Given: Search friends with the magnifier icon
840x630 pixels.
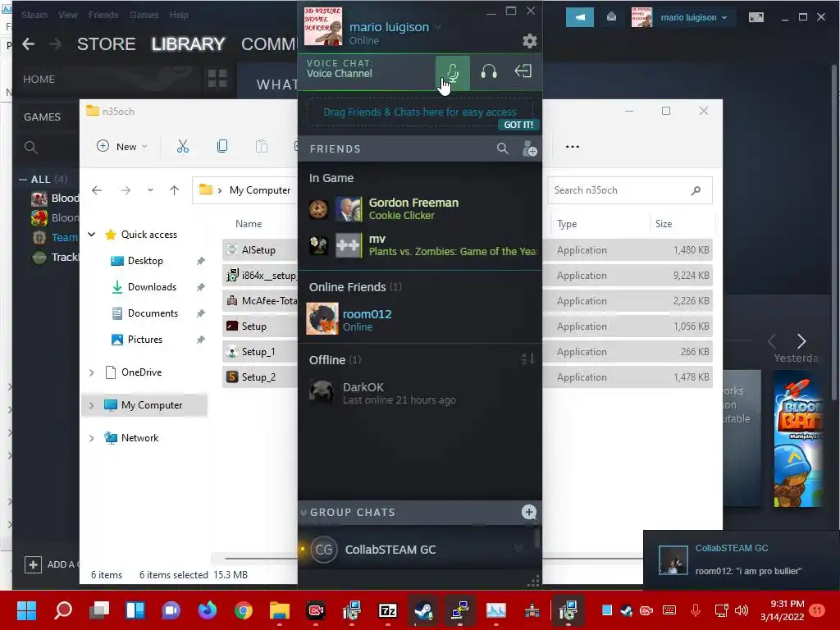Looking at the screenshot, I should [x=503, y=148].
